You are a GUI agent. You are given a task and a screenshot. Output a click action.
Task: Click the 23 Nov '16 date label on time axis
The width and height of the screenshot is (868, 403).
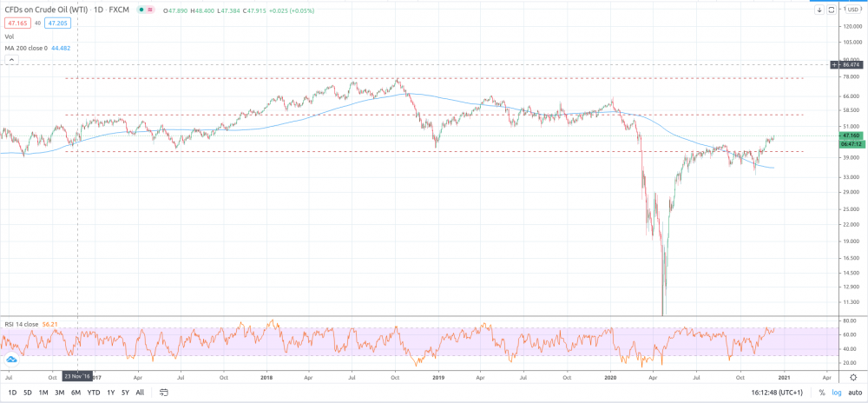point(77,378)
